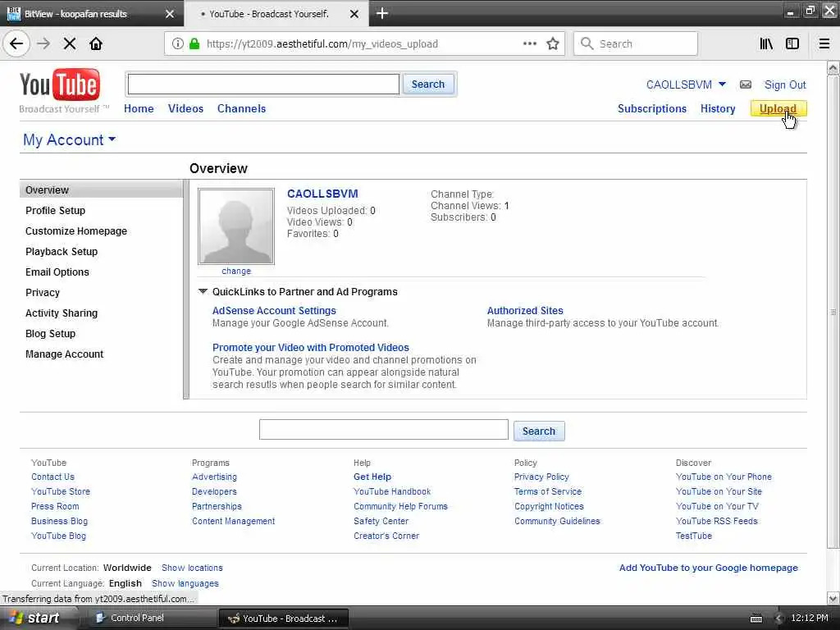Open the Library icon in toolbar

pyautogui.click(x=766, y=43)
